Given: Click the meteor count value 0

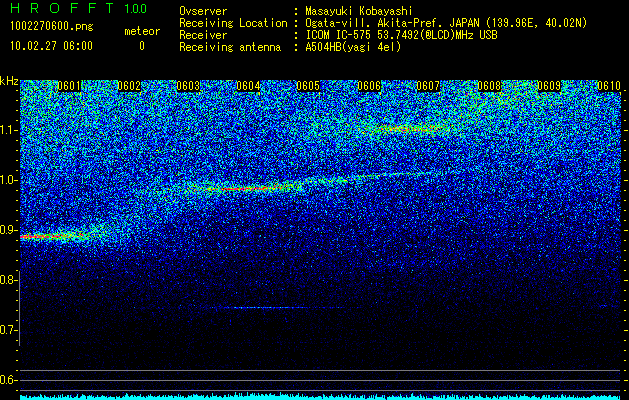Looking at the screenshot, I should [142, 46].
